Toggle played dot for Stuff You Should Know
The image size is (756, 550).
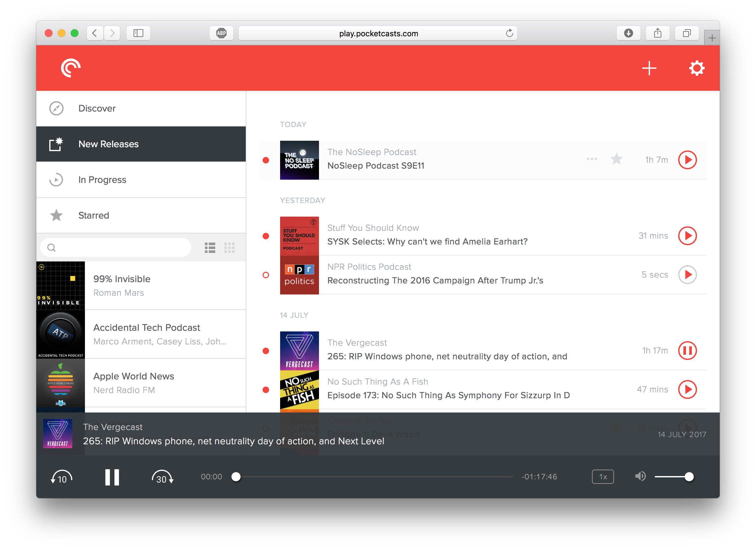point(266,236)
